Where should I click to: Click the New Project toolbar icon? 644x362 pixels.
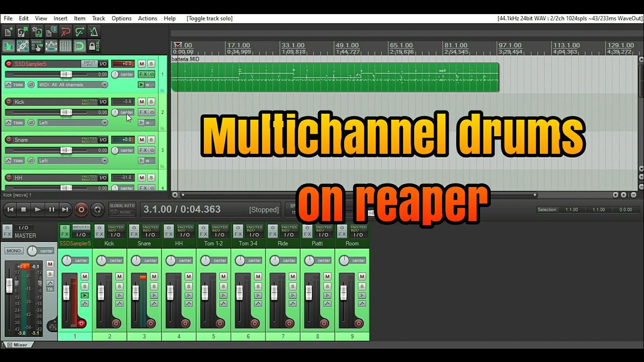[8, 32]
